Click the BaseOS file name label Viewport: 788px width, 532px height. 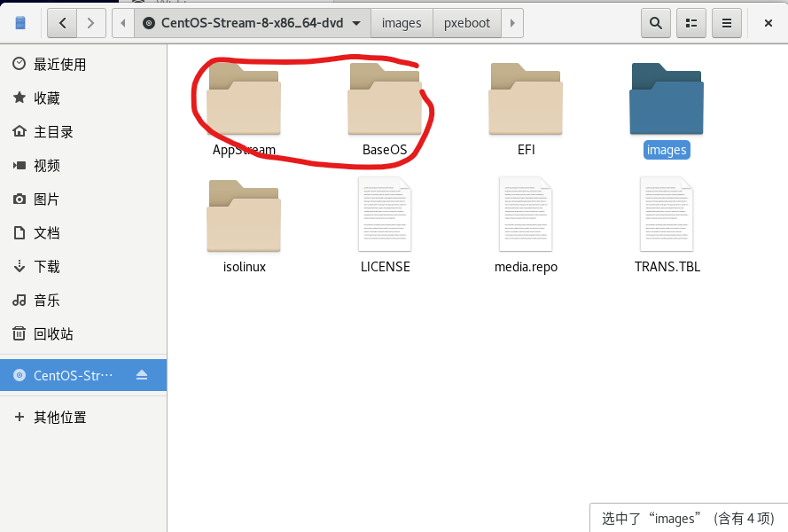pos(385,150)
